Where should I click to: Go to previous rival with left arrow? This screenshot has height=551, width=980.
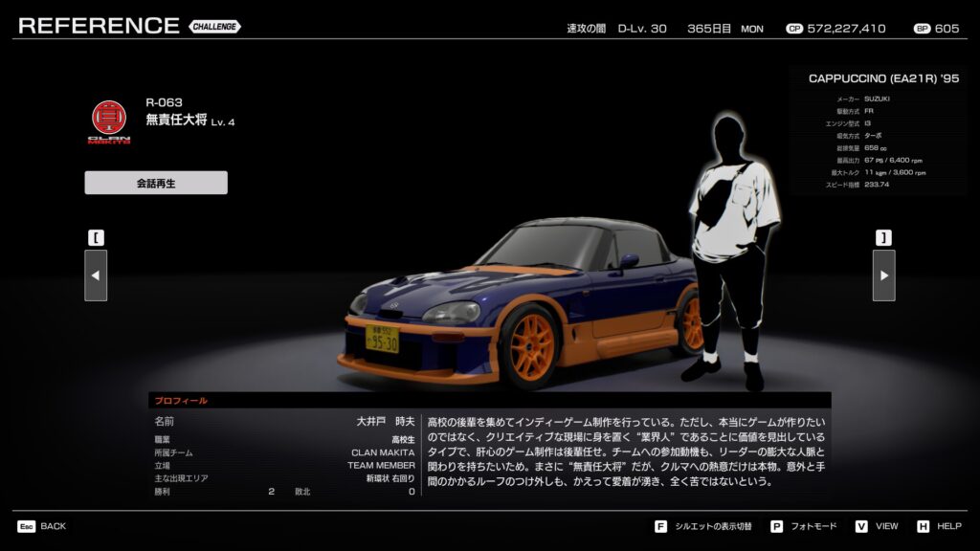click(x=96, y=275)
